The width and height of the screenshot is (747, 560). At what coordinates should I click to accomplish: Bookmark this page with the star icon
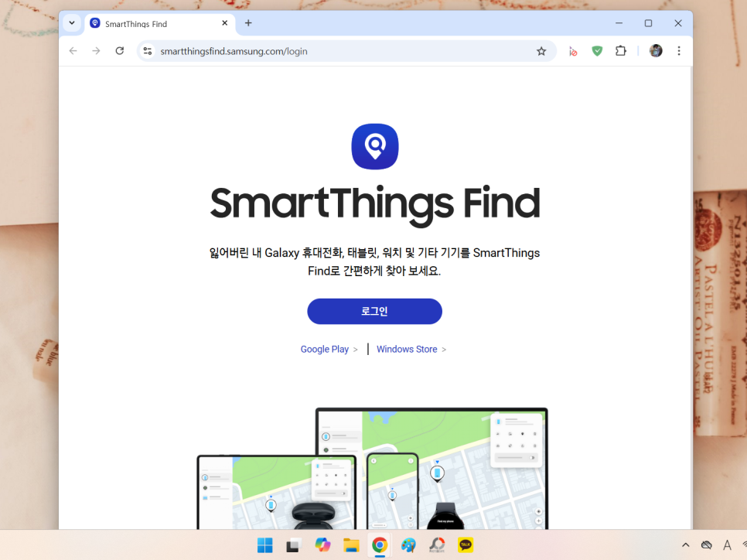(x=541, y=51)
